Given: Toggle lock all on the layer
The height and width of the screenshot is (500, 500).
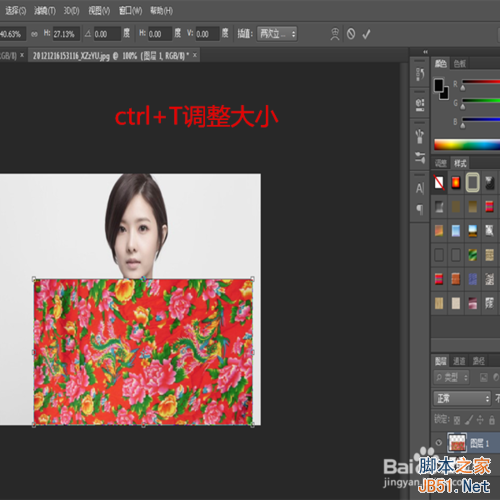Looking at the screenshot, I should (492, 420).
